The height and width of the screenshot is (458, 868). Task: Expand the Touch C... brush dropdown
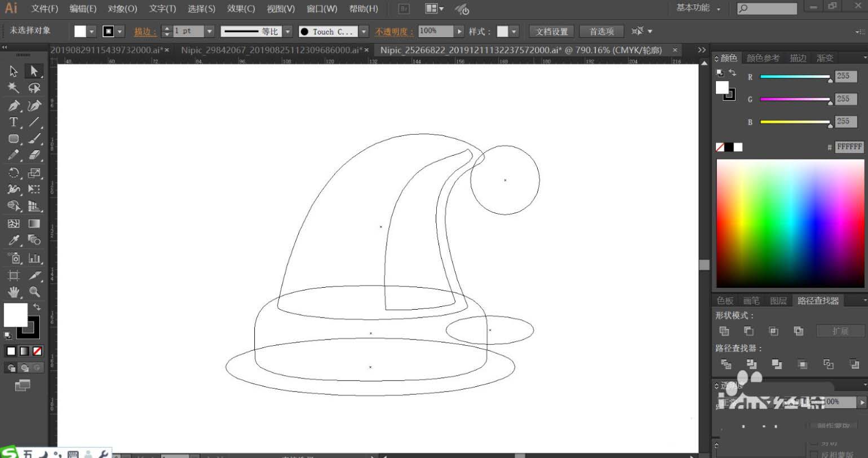(x=364, y=32)
